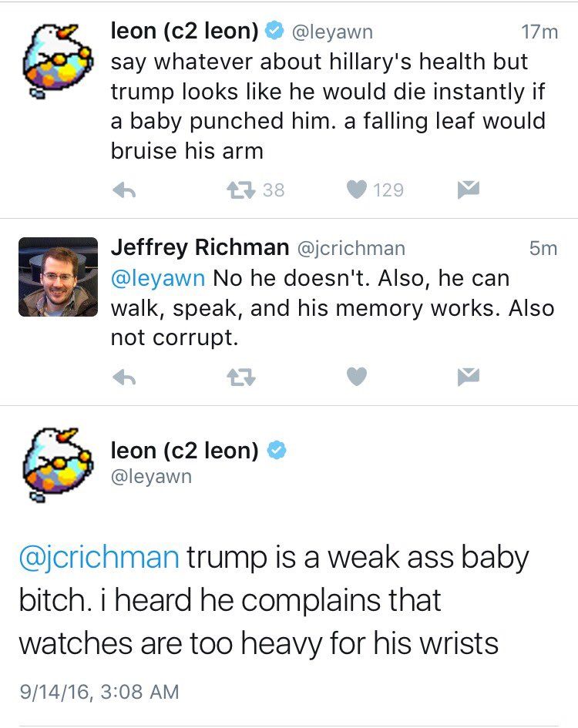Open Jeffrey Richman's display name
Image resolution: width=578 pixels, height=728 pixels.
(200, 248)
